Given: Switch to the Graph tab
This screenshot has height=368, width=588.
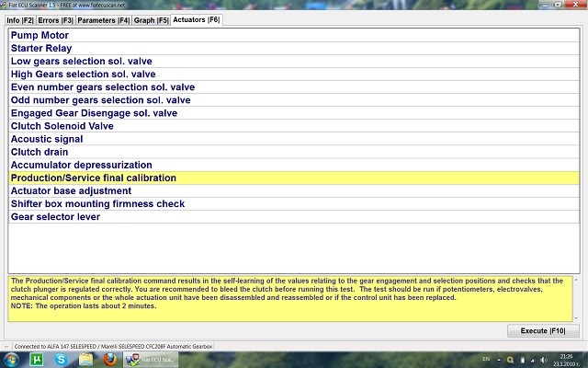Looking at the screenshot, I should click(151, 19).
